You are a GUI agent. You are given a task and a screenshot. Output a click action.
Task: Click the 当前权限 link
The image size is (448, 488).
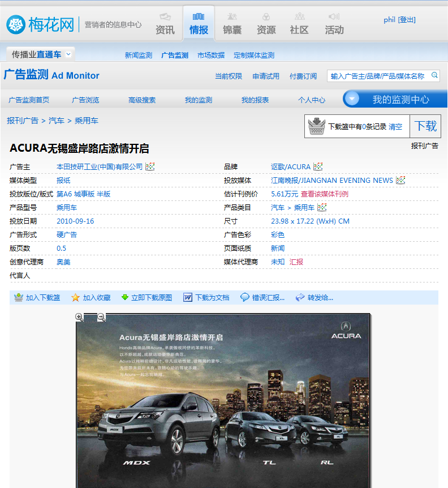click(x=229, y=76)
